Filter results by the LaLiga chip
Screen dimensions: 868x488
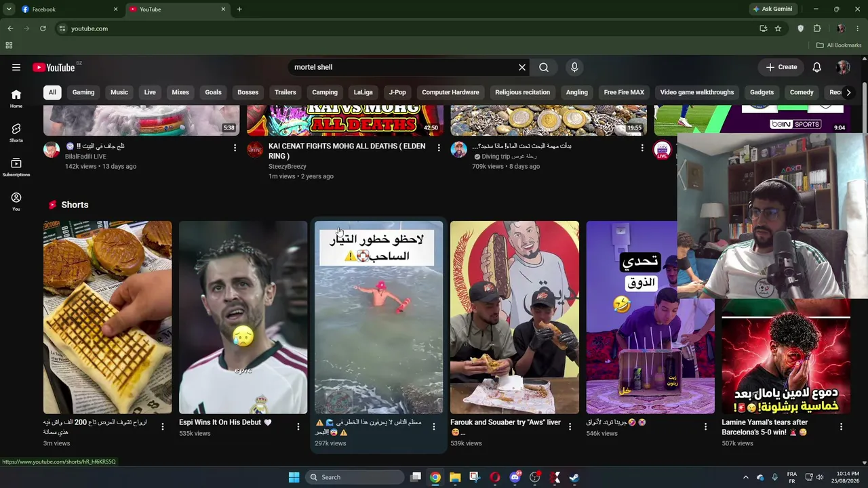pos(363,92)
